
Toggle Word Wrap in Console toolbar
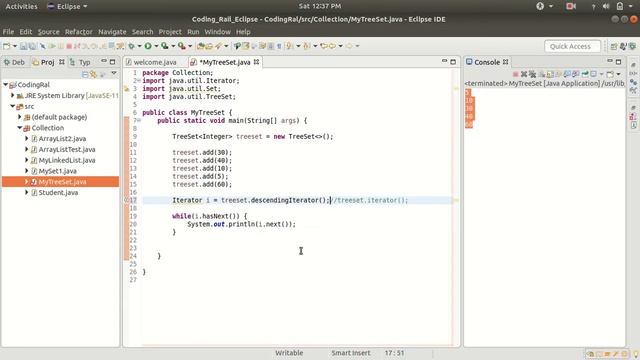coord(558,74)
